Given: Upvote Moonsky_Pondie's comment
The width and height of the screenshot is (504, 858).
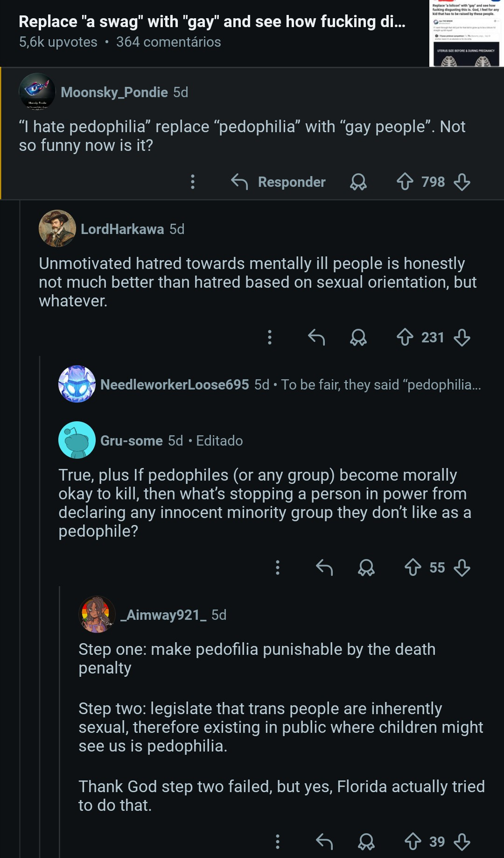Looking at the screenshot, I should coord(405,182).
